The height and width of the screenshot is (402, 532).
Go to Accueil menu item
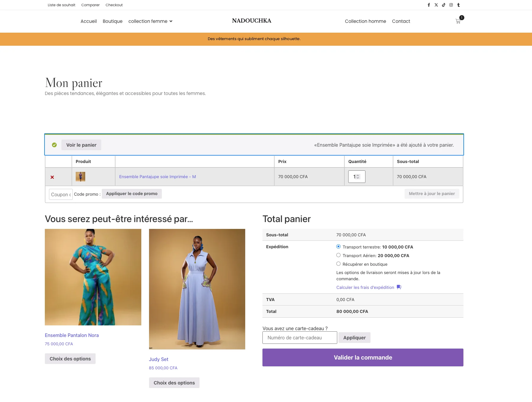coord(89,21)
